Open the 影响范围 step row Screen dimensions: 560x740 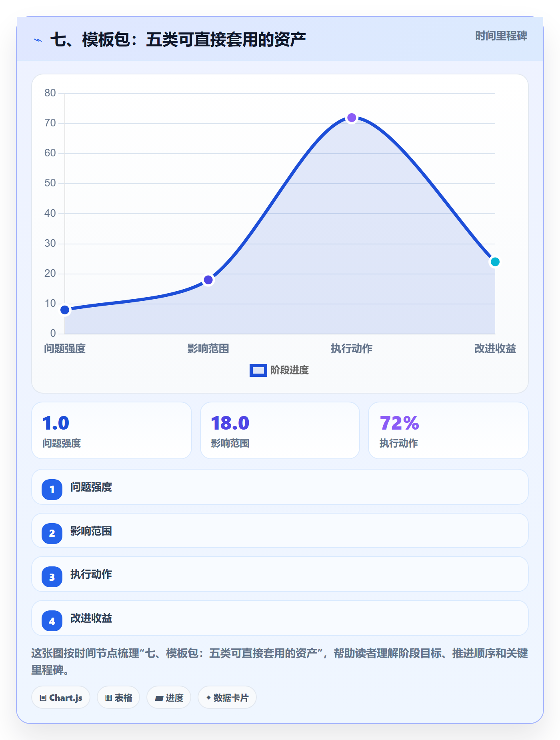coord(280,531)
